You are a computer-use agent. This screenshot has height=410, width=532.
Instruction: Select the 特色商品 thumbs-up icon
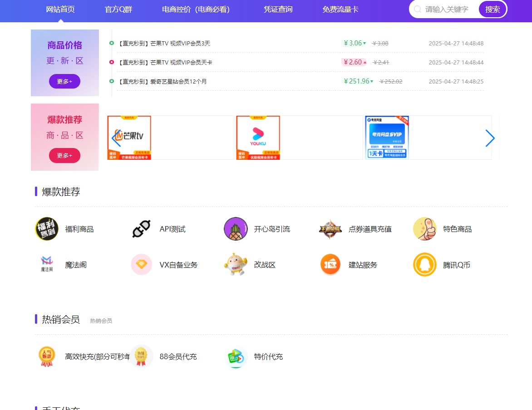425,229
